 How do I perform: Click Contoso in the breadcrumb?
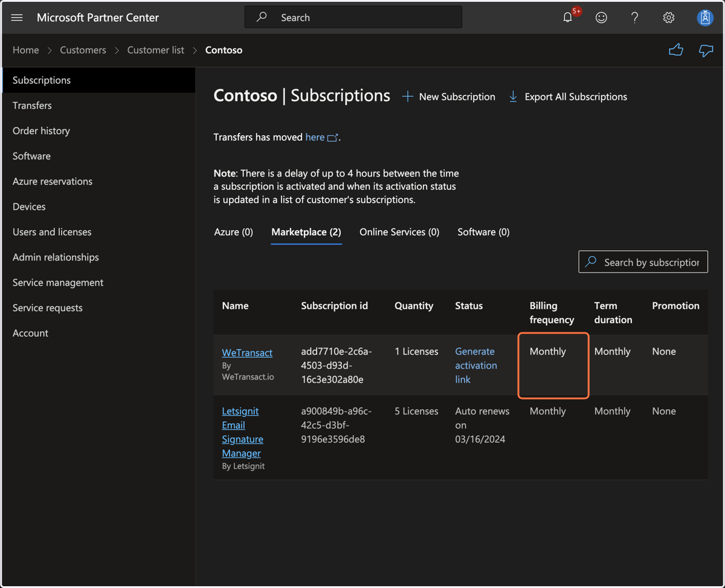224,50
